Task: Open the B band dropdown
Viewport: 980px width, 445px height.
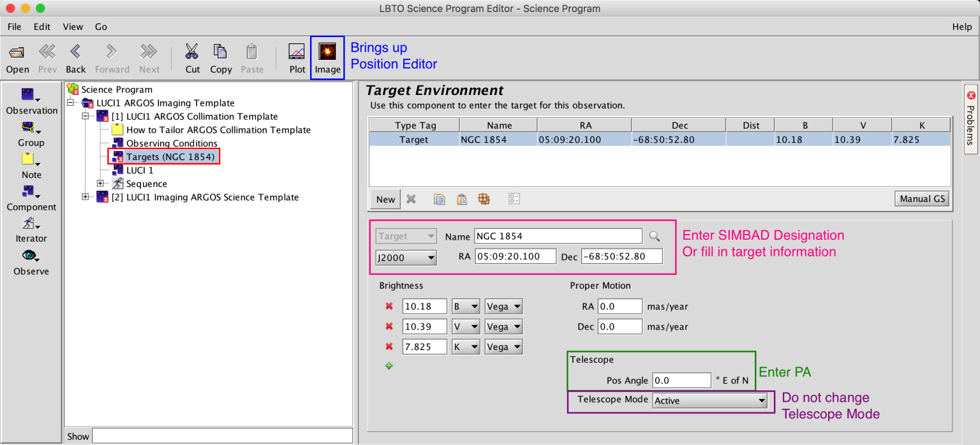Action: pos(466,307)
